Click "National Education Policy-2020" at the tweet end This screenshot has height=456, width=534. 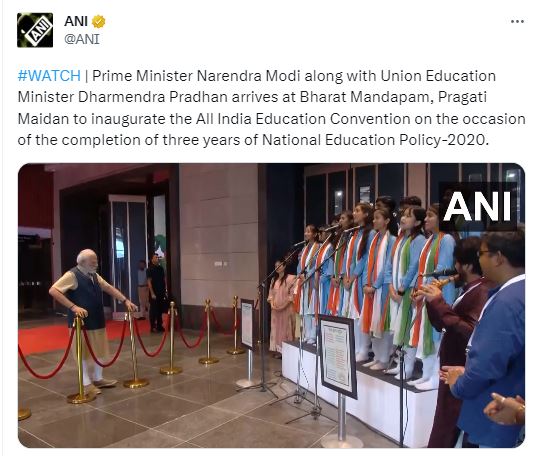coord(373,140)
